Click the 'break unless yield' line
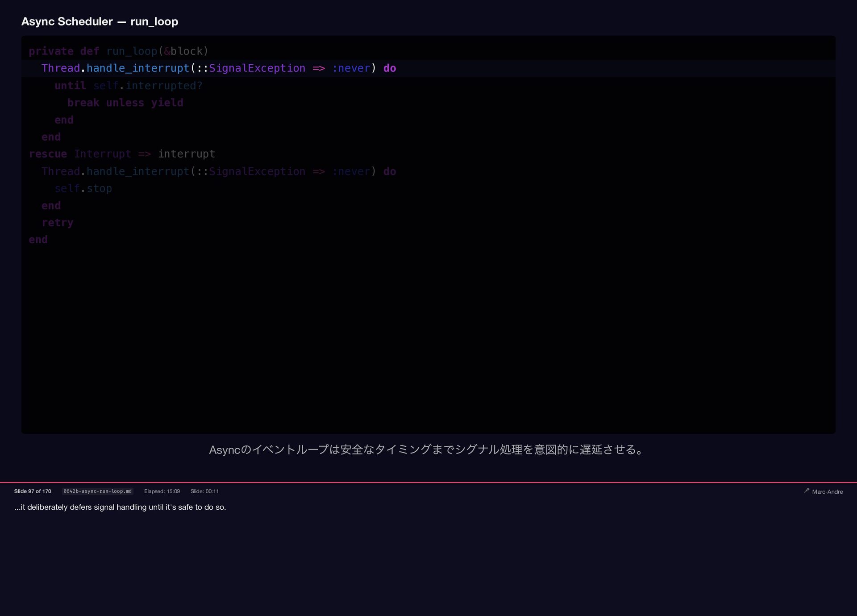Image resolution: width=857 pixels, height=616 pixels. (x=125, y=103)
